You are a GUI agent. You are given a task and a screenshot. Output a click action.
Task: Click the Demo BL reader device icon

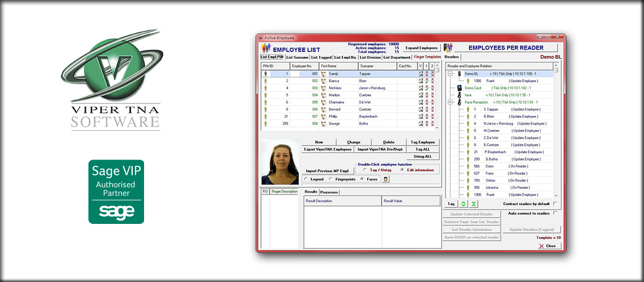click(x=459, y=74)
